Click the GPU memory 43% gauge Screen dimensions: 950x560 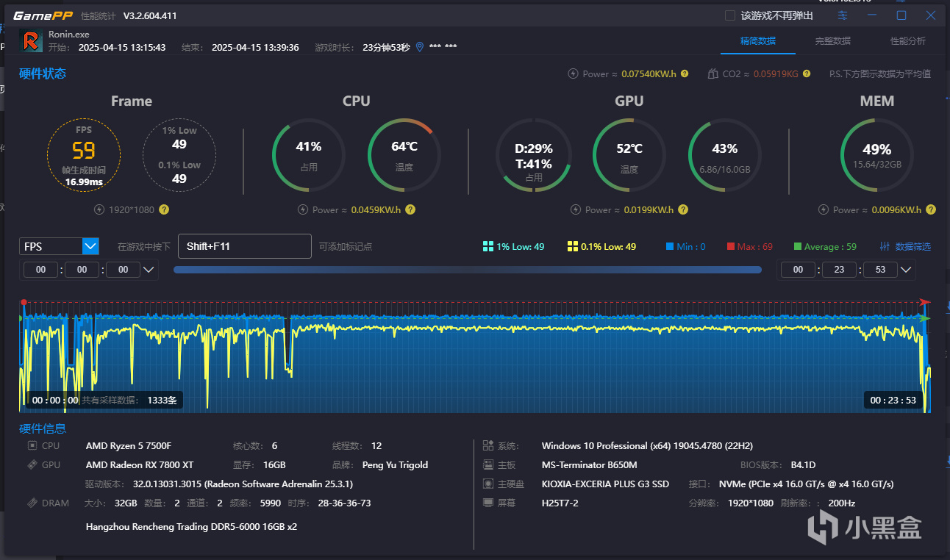725,155
